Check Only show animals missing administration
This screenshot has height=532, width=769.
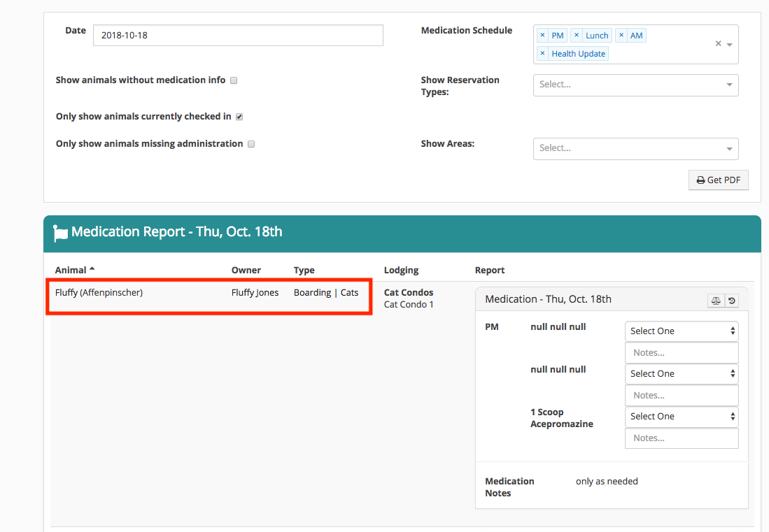[251, 143]
